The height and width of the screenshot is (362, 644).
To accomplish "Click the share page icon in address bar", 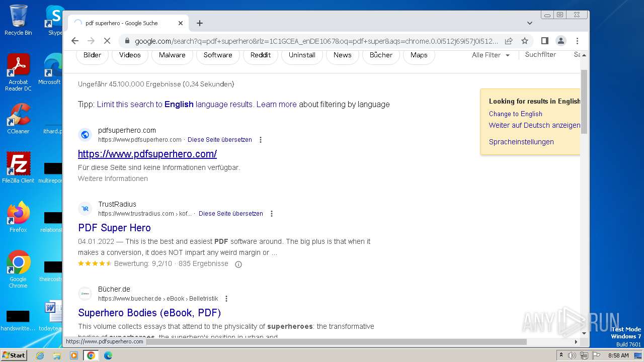I will pos(509,41).
